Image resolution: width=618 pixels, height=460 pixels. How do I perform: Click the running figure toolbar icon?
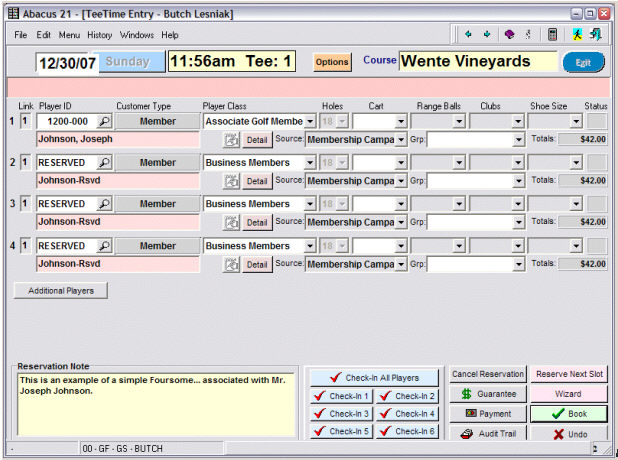tap(578, 34)
